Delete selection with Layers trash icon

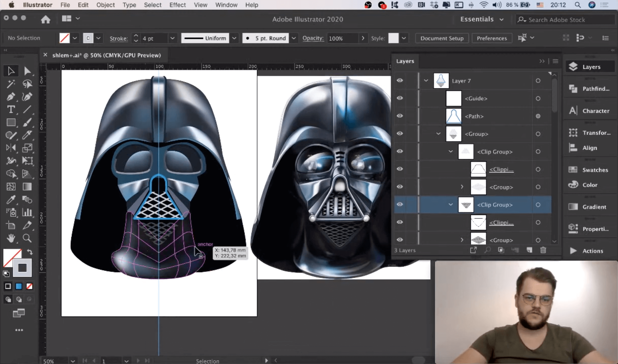(x=543, y=250)
